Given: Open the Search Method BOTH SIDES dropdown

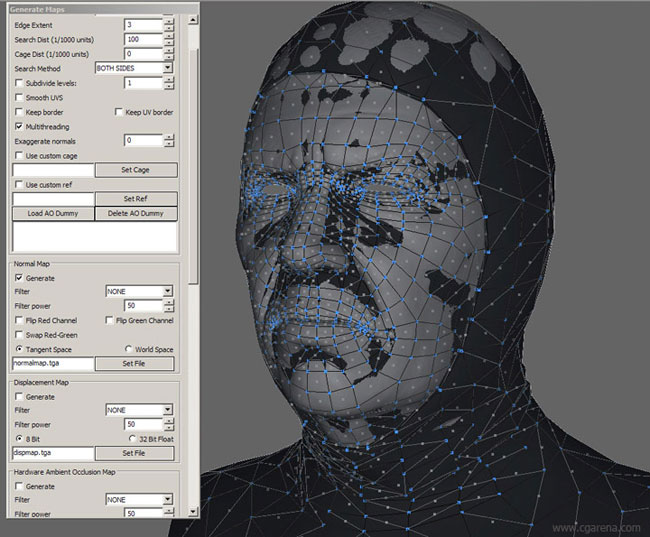Looking at the screenshot, I should 134,68.
